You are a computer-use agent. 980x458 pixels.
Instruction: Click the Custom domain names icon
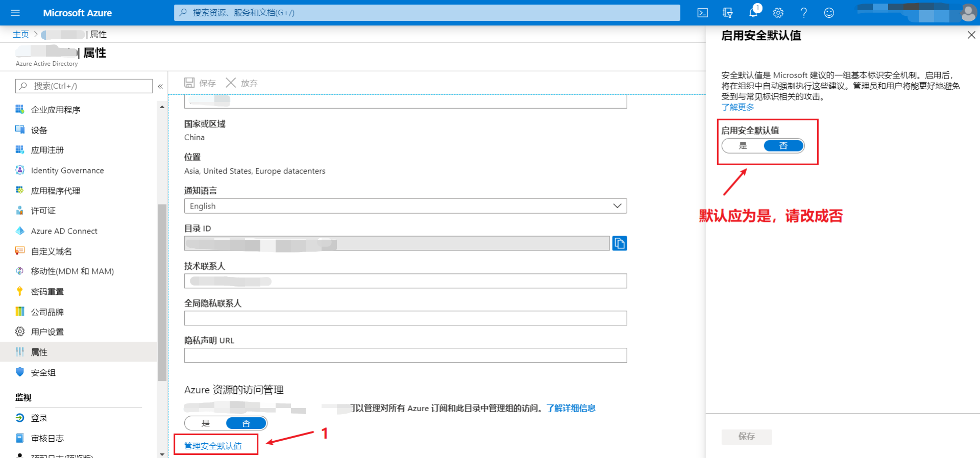(x=20, y=251)
